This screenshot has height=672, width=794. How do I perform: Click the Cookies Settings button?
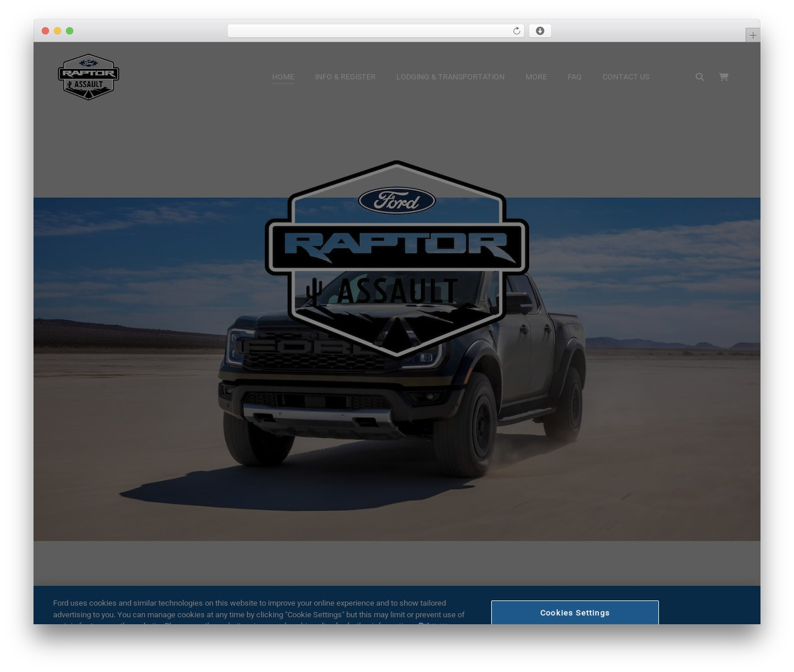pyautogui.click(x=575, y=612)
